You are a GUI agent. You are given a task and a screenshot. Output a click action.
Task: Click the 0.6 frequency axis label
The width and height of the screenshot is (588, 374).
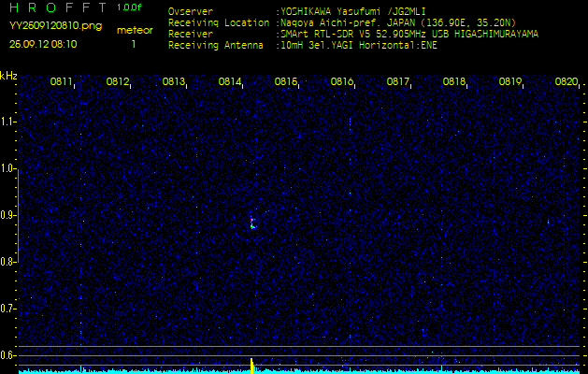8,355
